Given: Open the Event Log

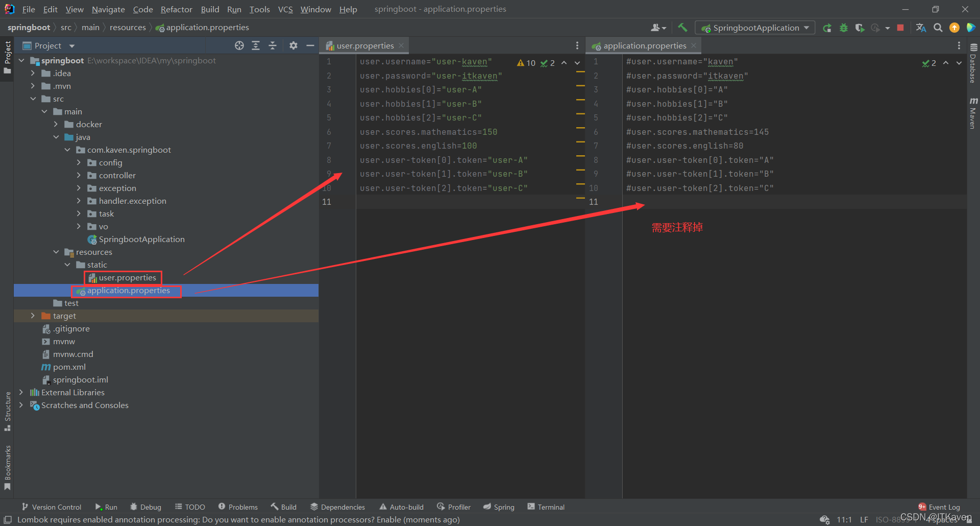Looking at the screenshot, I should click(939, 507).
